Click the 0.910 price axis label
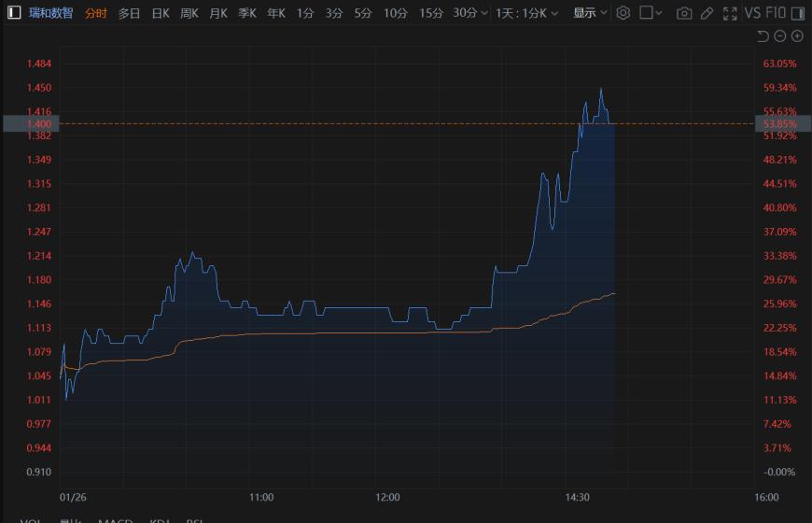812x523 pixels. coord(39,472)
